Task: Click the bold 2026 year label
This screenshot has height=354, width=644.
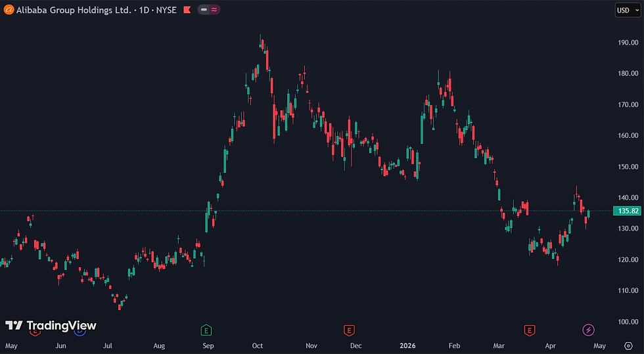Action: [407, 345]
